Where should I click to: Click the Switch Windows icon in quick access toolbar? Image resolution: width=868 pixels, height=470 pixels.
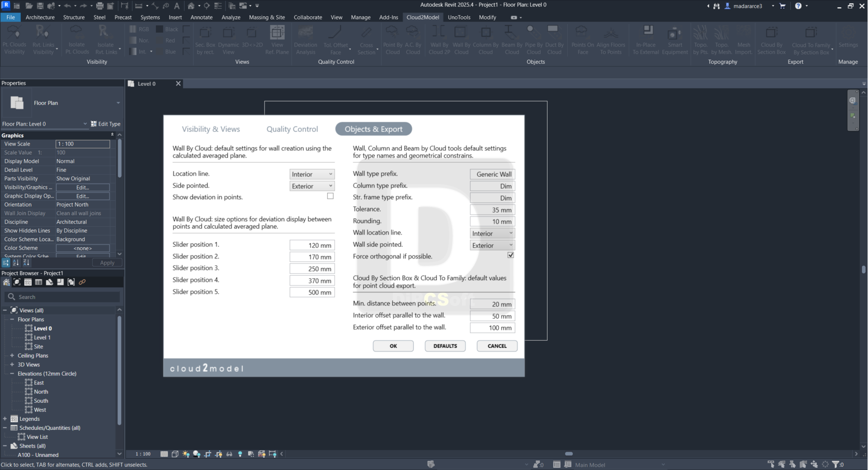243,6
